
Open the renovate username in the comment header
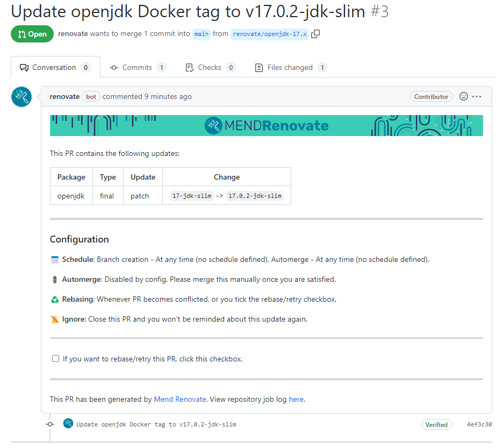pos(64,97)
